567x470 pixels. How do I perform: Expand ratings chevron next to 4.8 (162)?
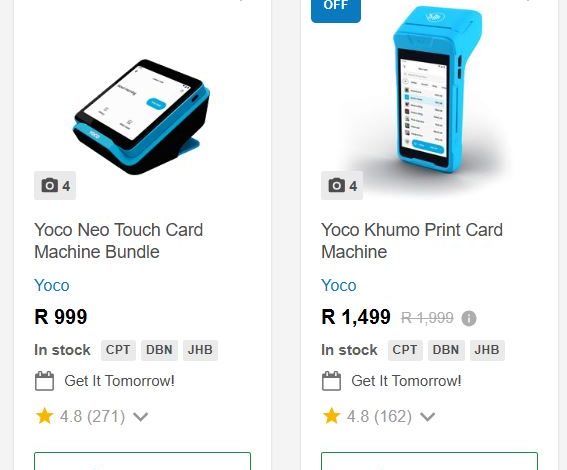pyautogui.click(x=427, y=417)
